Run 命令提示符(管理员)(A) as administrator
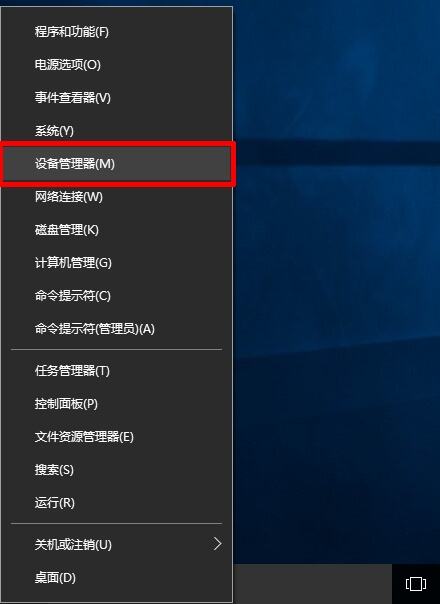This screenshot has height=604, width=440. pos(116,329)
